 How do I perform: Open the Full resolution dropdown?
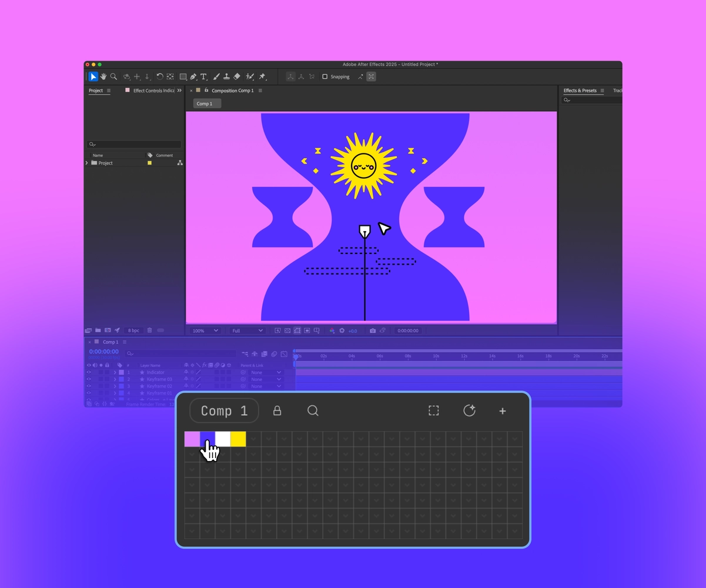[247, 331]
